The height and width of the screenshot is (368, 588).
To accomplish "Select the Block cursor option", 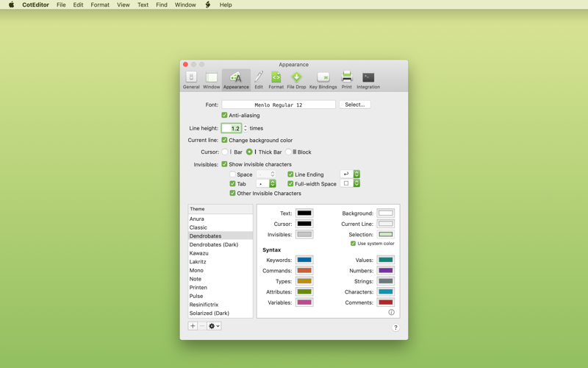I will click(288, 152).
